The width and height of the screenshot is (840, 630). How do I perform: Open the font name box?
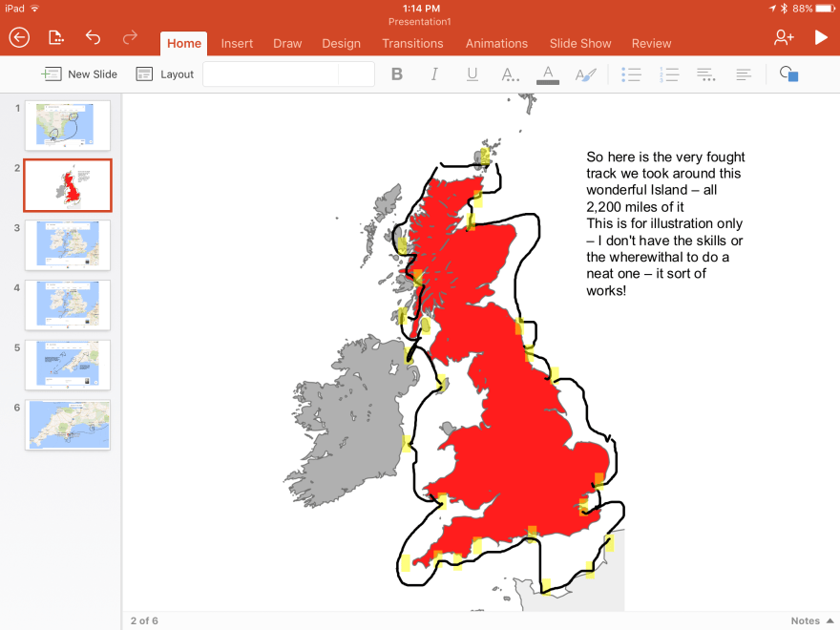[x=270, y=74]
